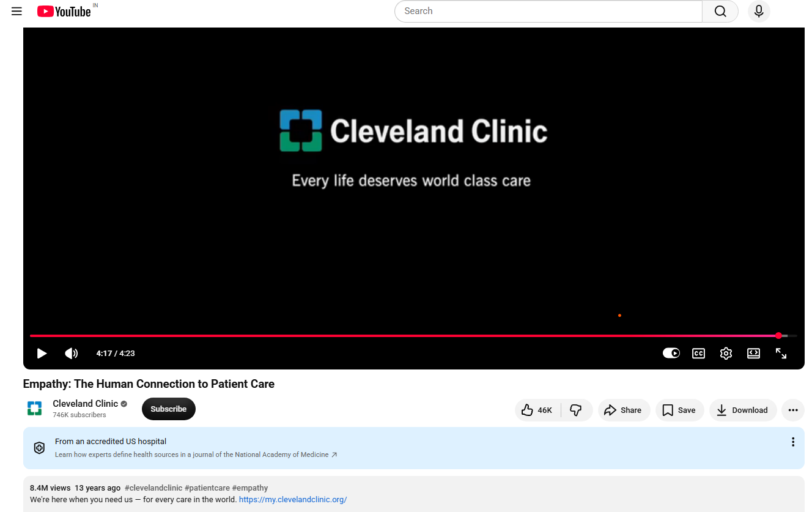
Task: Mute the video volume speaker icon
Action: (72, 354)
